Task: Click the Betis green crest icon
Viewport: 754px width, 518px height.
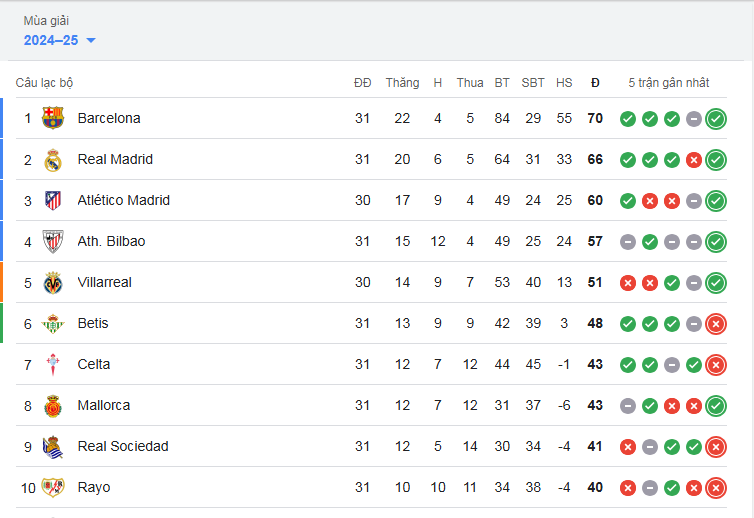Action: point(53,324)
